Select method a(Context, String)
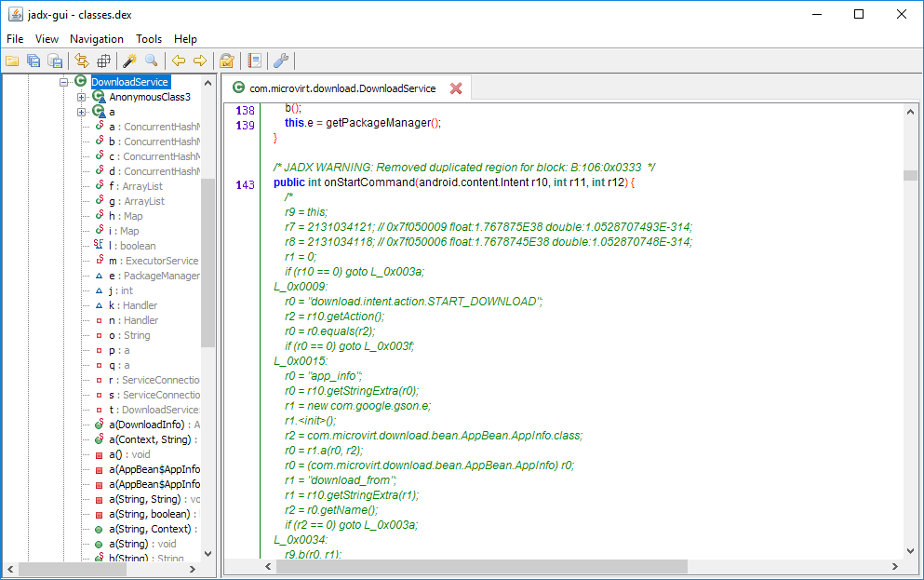 pyautogui.click(x=154, y=439)
